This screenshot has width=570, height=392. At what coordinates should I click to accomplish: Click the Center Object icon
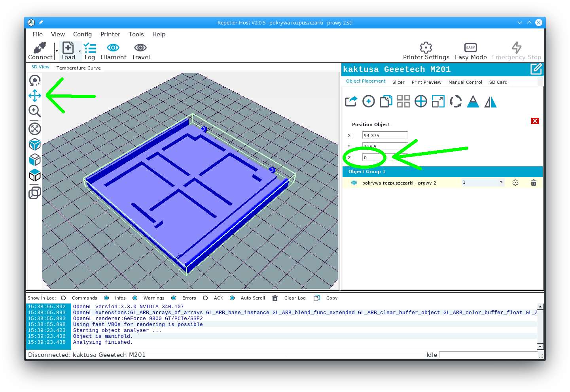(x=420, y=102)
